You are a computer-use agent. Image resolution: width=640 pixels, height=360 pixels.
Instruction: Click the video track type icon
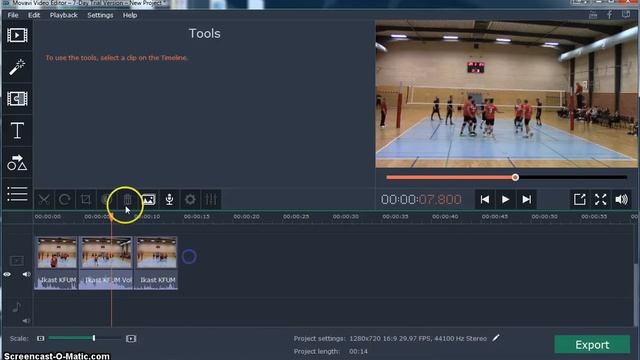pos(17,260)
